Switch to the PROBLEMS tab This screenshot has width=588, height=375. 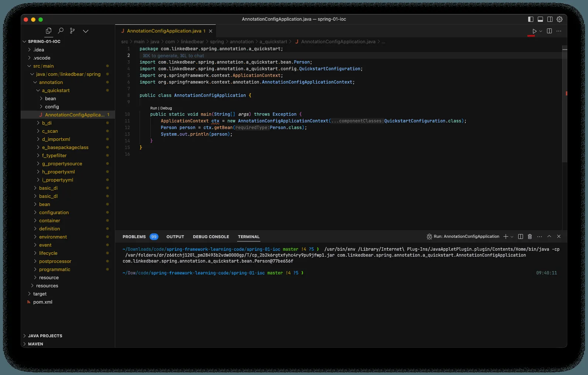(x=134, y=237)
